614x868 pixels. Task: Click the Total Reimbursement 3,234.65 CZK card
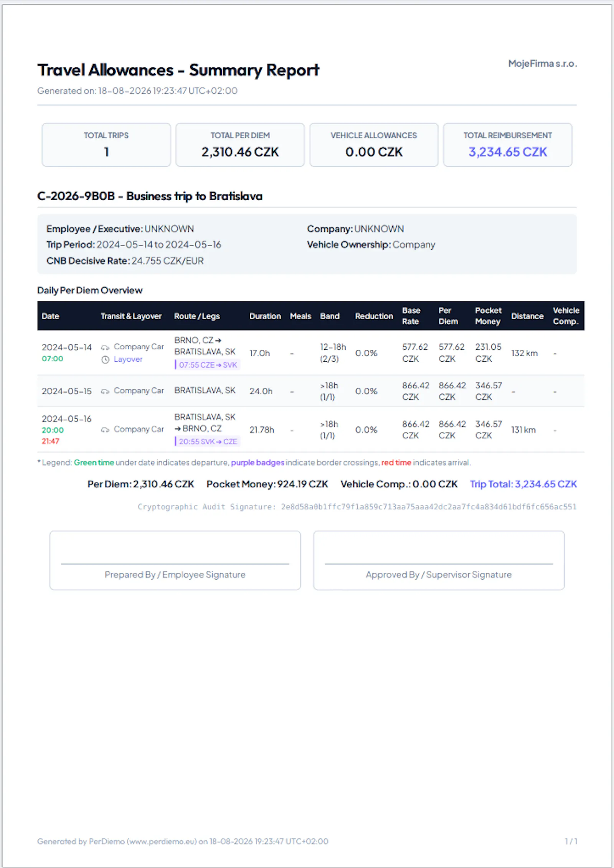(508, 145)
